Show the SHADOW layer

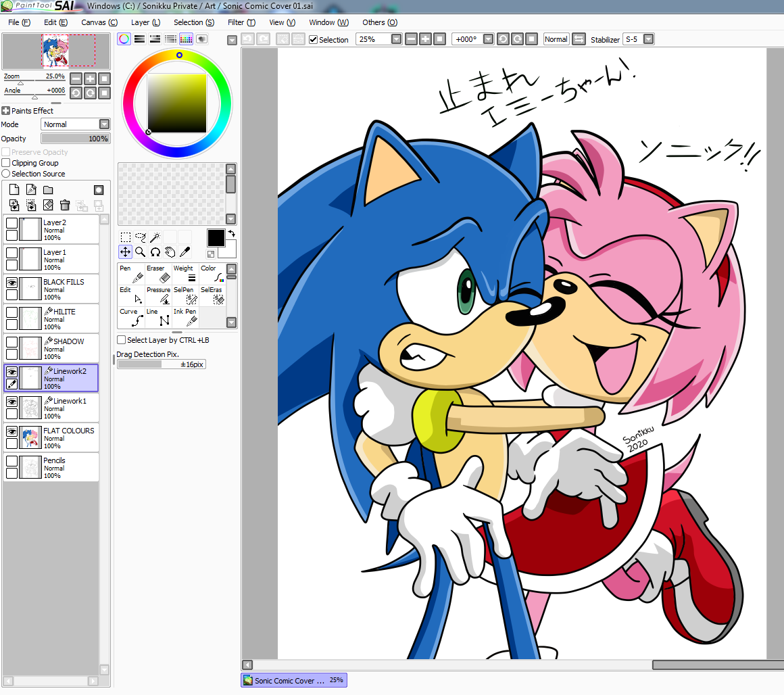coord(11,342)
